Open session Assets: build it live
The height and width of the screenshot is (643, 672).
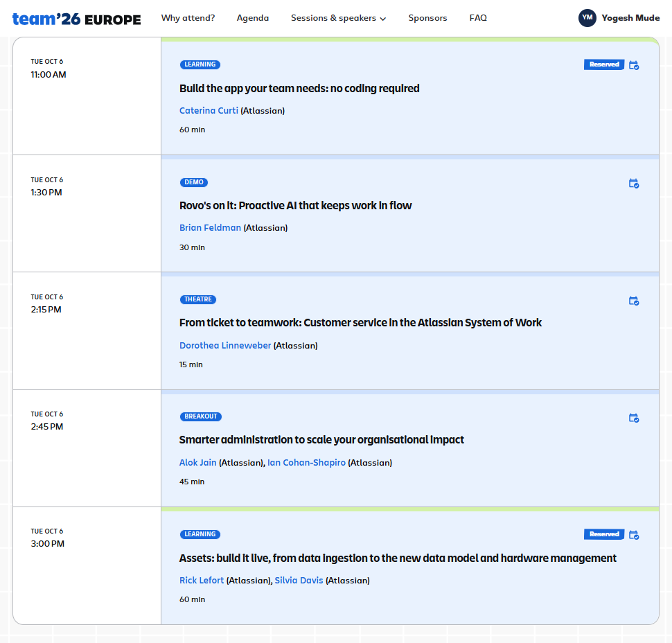pyautogui.click(x=398, y=558)
